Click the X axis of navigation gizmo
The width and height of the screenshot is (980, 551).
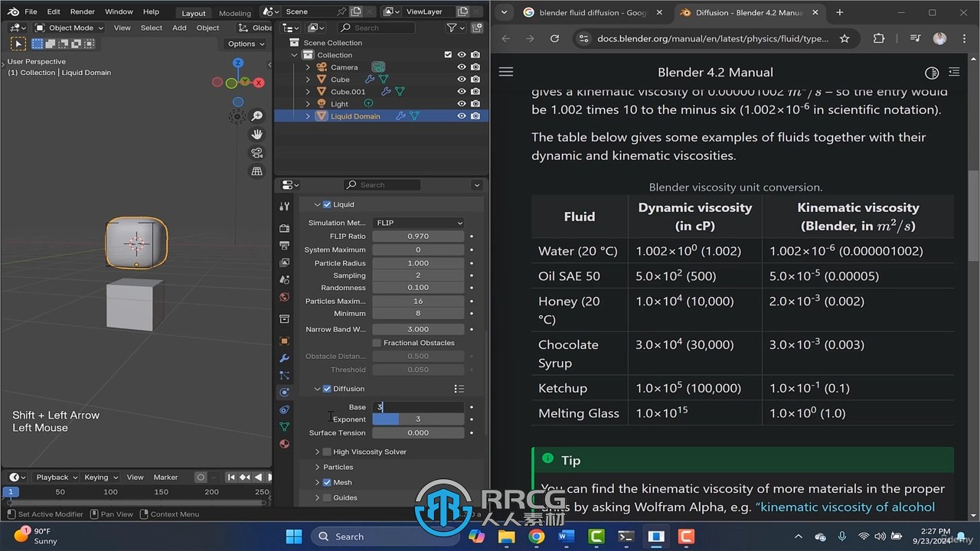[259, 83]
